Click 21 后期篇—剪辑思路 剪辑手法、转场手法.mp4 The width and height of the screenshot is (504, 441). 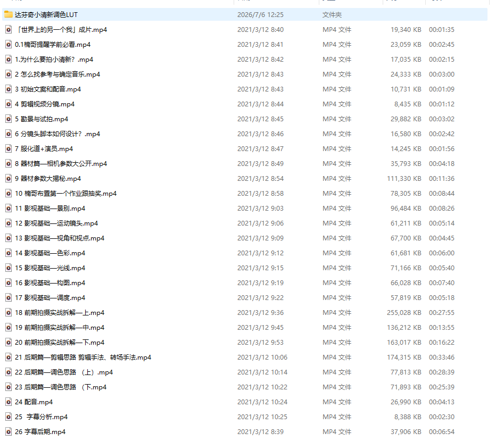[x=83, y=357]
